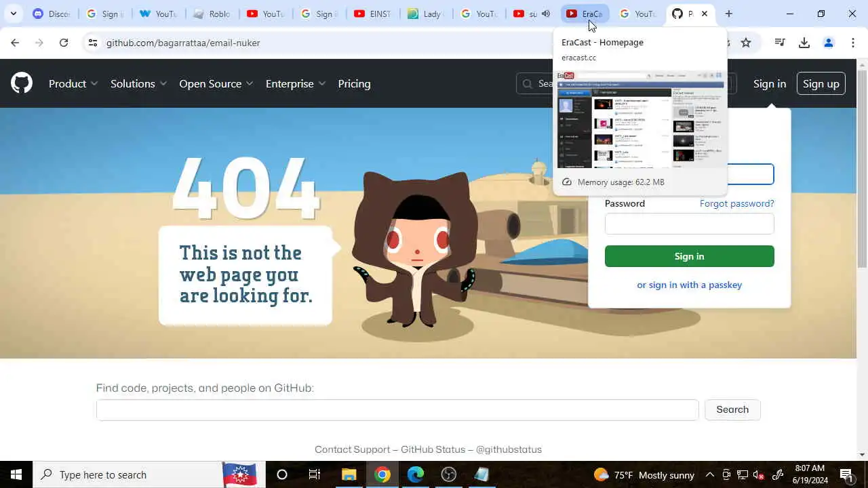The image size is (868, 488).
Task: Click the green Sign in button
Action: [689, 256]
